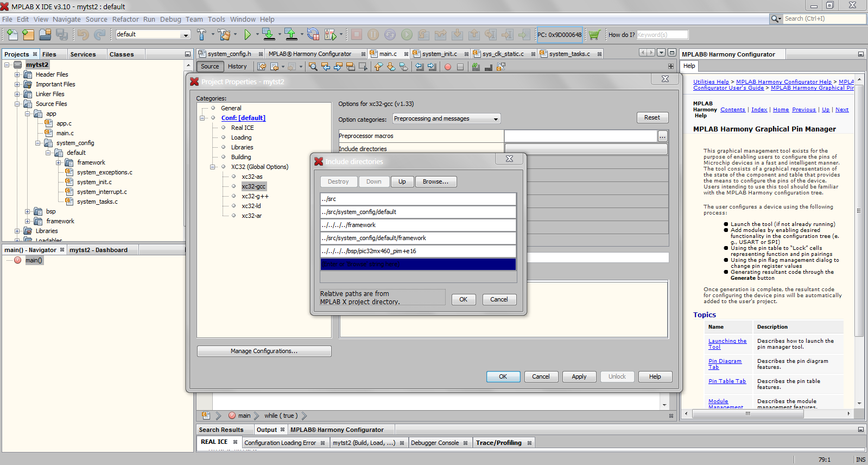Select xc32-ld in Categories tree

(251, 206)
